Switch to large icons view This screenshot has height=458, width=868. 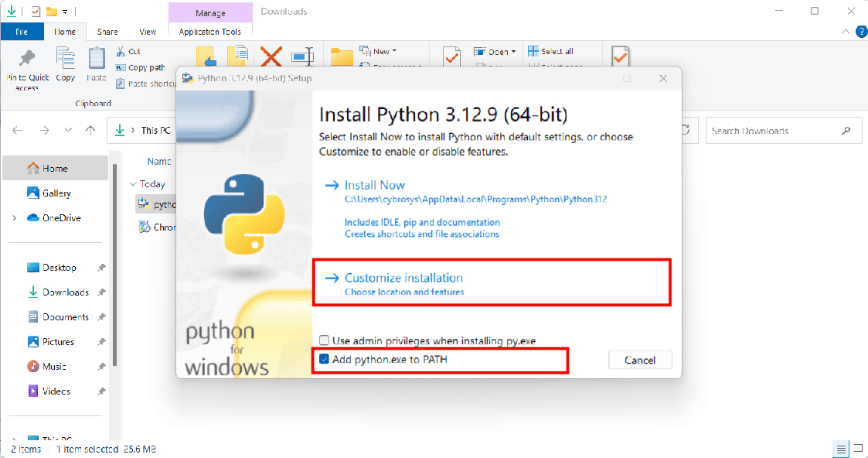[857, 449]
